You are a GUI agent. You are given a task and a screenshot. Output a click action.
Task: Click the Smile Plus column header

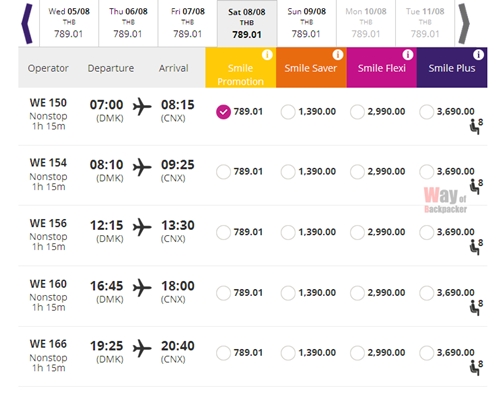[452, 68]
